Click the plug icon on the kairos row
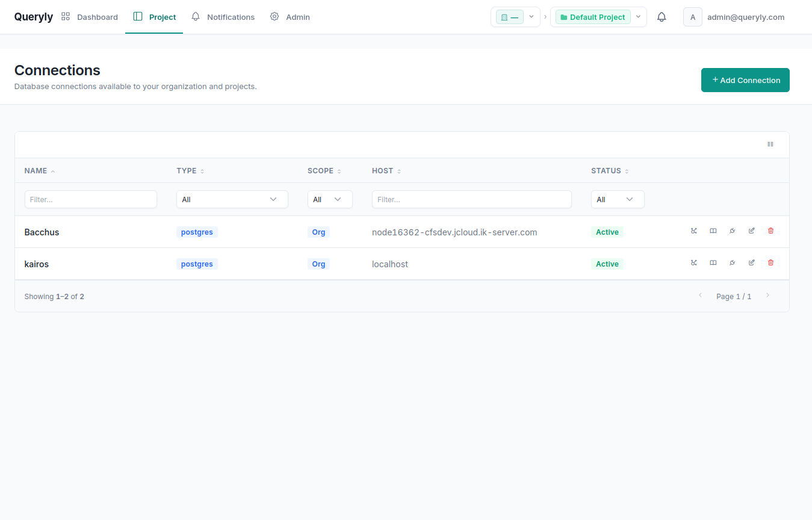This screenshot has height=520, width=812. 732,263
